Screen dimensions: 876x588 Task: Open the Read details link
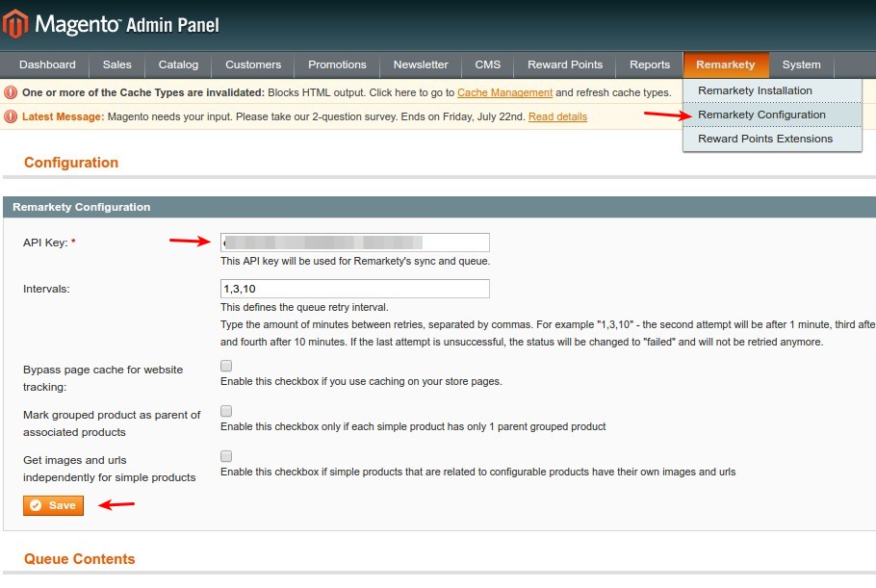[557, 116]
